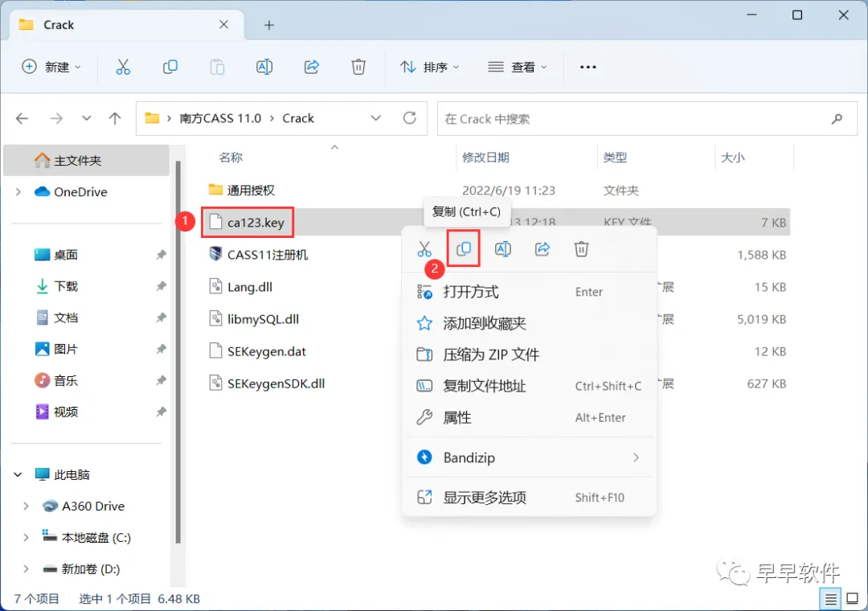Click the Cut scissors icon in the context menu
Image resolution: width=868 pixels, height=611 pixels.
pyautogui.click(x=424, y=249)
